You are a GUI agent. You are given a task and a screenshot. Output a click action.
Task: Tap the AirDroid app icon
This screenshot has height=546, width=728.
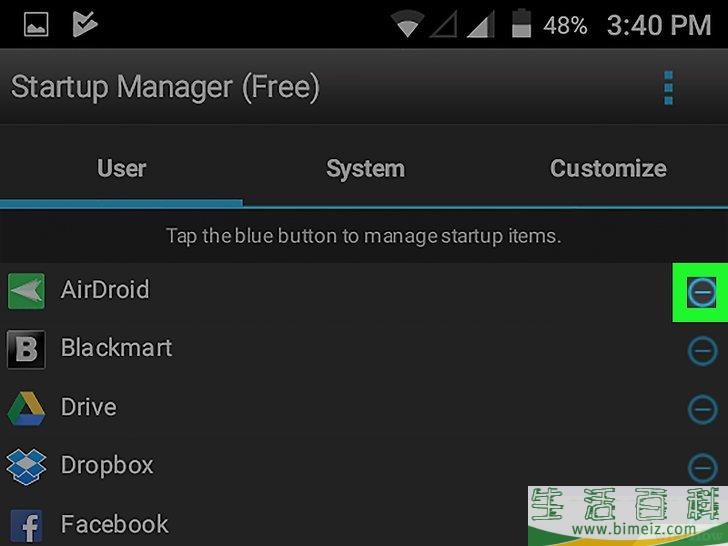click(x=26, y=291)
